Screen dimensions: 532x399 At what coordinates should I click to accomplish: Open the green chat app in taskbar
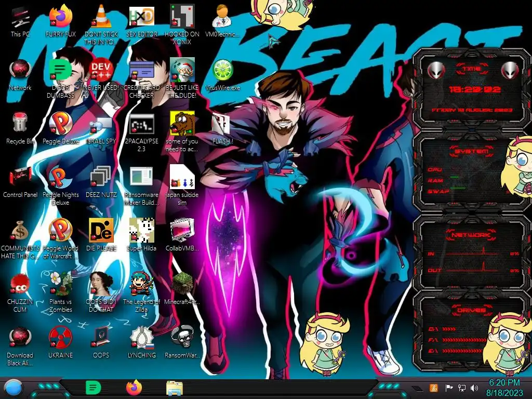[x=94, y=388]
